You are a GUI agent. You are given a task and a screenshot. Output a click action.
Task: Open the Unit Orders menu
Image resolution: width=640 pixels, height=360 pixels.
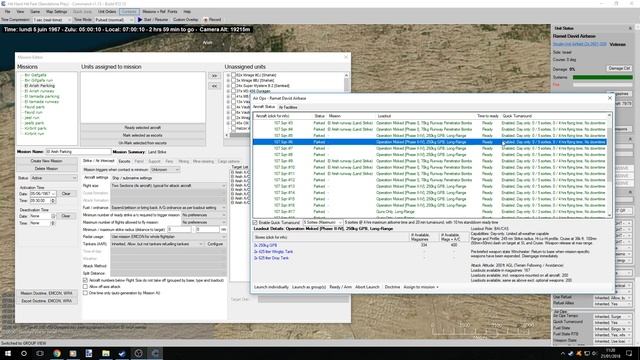tap(107, 11)
